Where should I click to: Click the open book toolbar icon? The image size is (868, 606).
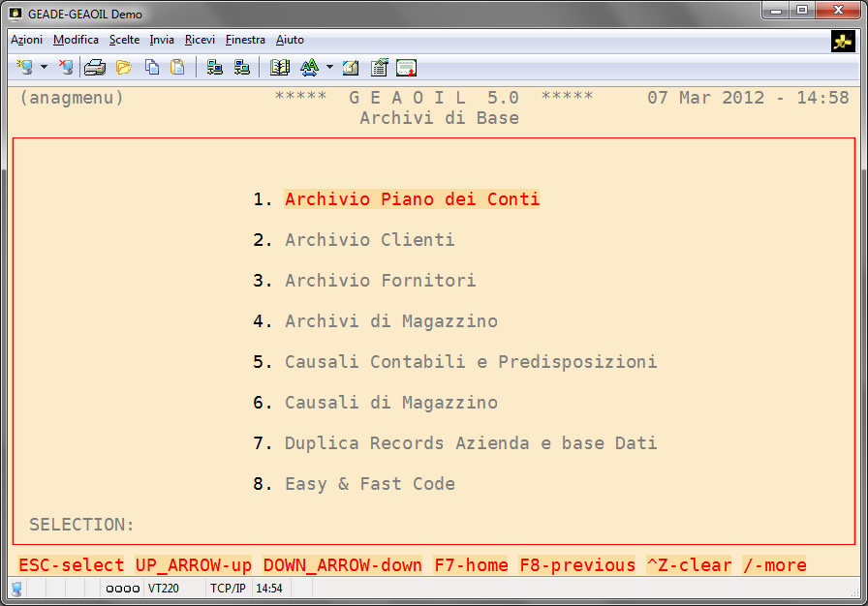coord(280,67)
